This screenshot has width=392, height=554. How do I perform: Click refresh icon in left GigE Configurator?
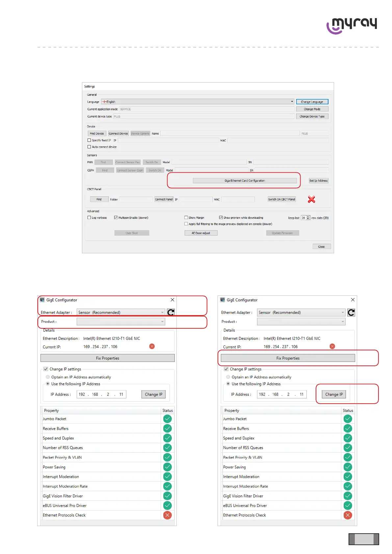coord(171,312)
